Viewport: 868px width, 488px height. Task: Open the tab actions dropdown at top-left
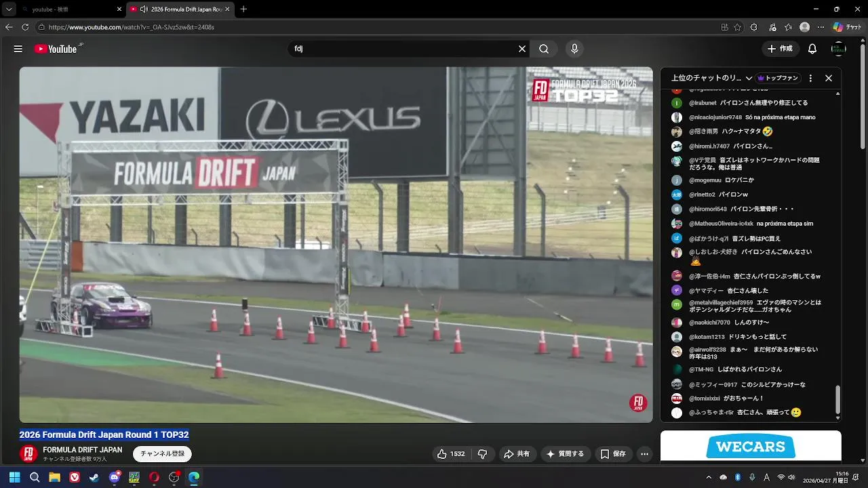9,9
